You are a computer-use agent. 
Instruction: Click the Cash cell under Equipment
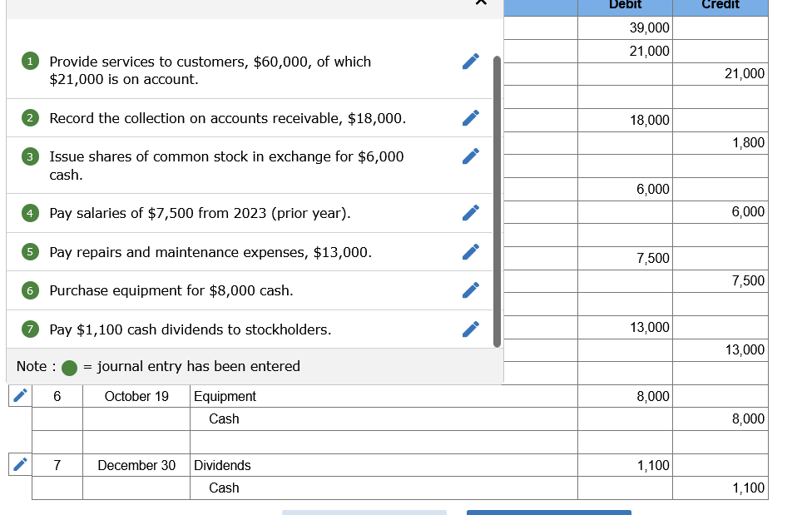pyautogui.click(x=384, y=418)
